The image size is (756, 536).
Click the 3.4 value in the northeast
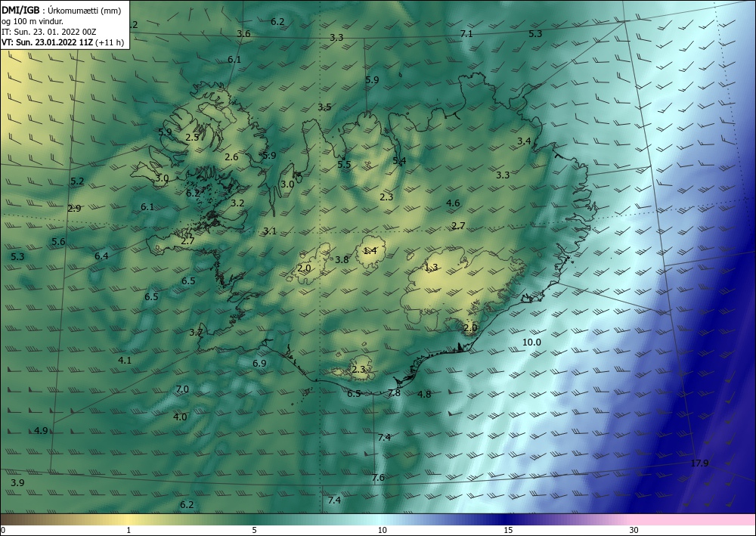click(x=524, y=141)
